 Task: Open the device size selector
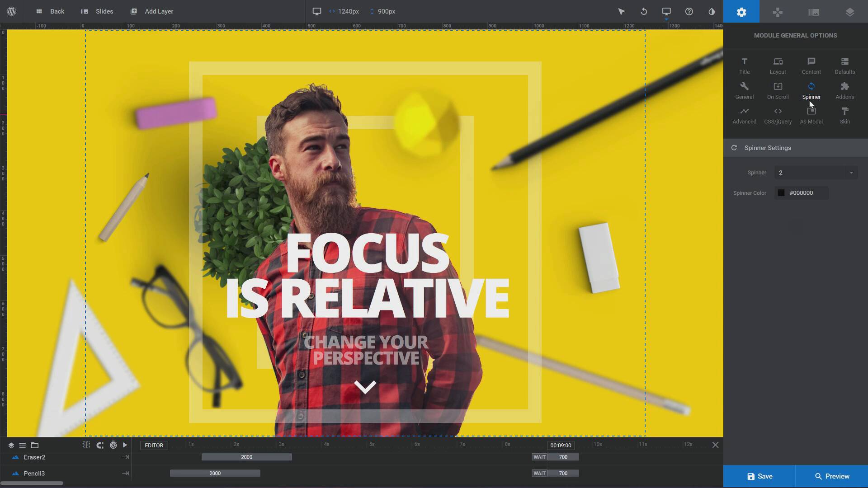point(666,11)
